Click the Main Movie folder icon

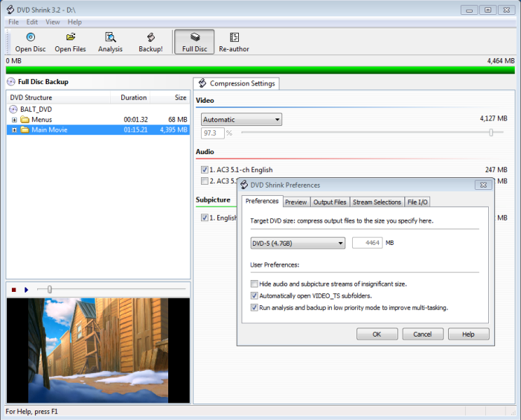[x=25, y=130]
